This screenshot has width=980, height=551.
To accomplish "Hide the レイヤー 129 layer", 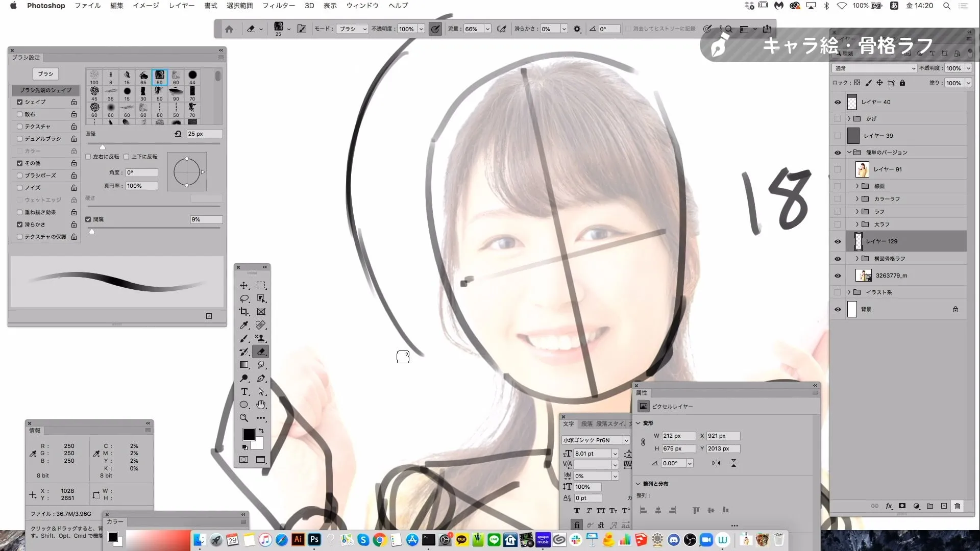I will pos(838,241).
